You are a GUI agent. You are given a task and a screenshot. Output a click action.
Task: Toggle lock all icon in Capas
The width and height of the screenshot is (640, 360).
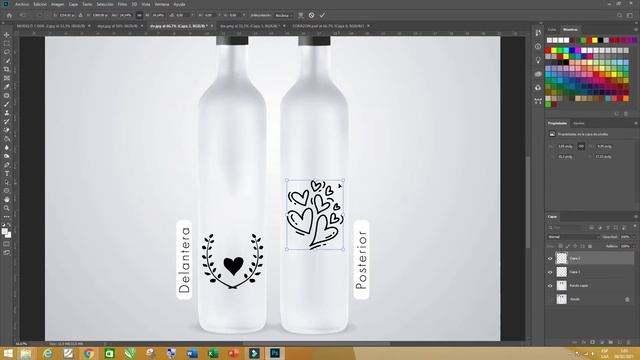tap(590, 246)
